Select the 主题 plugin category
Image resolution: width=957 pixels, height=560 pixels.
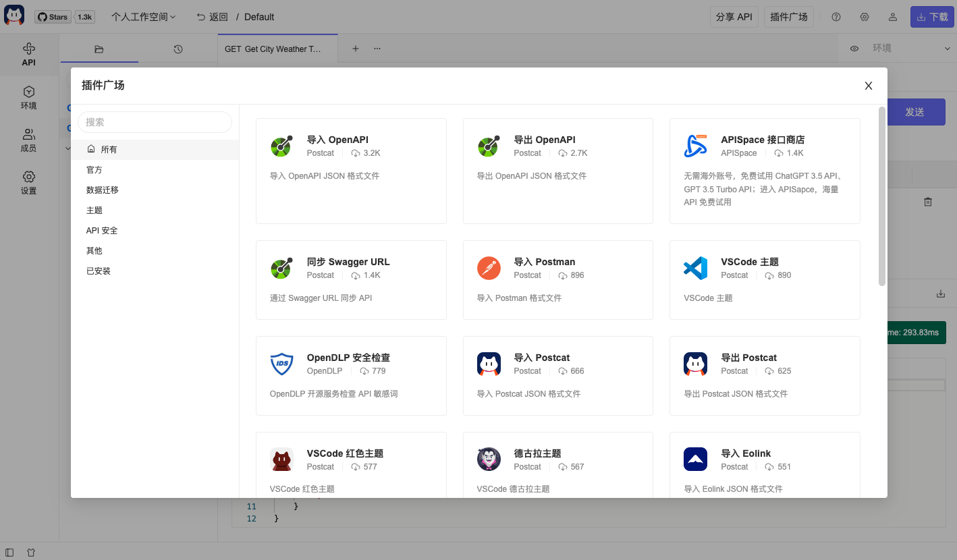155,211
